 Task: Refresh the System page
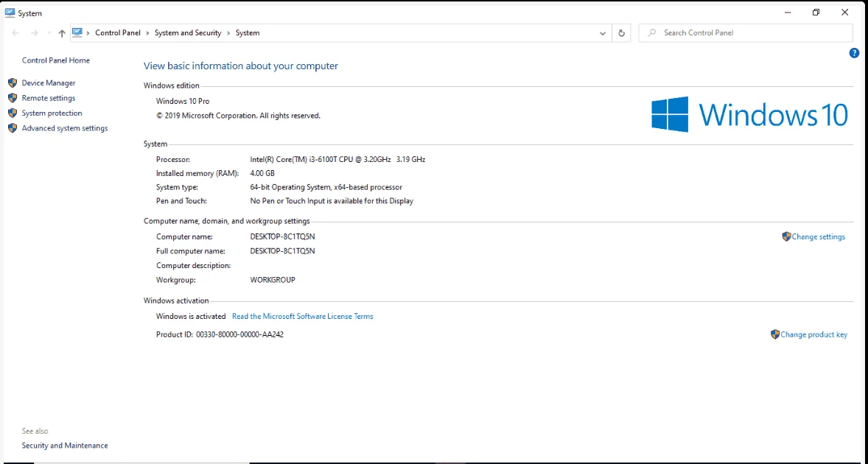(x=621, y=33)
